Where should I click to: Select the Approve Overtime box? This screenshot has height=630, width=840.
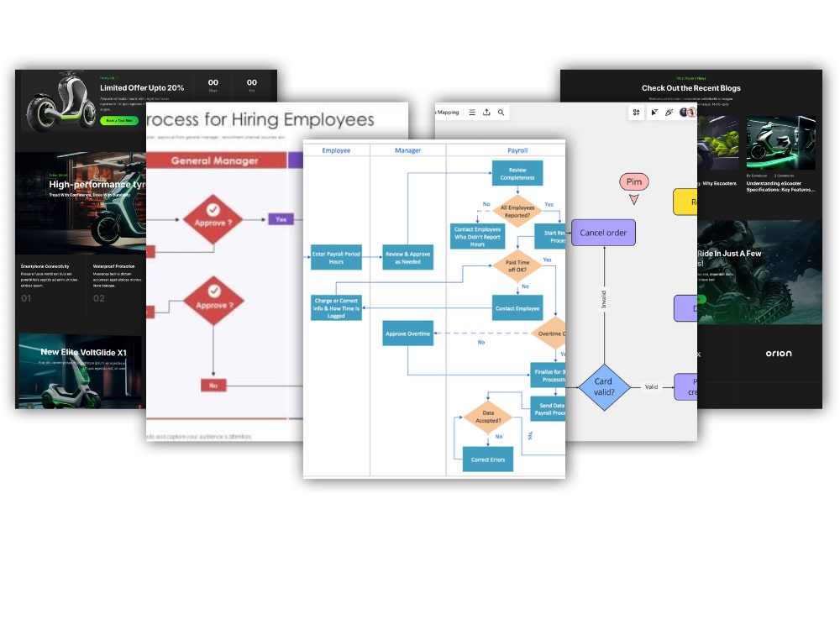[x=407, y=333]
